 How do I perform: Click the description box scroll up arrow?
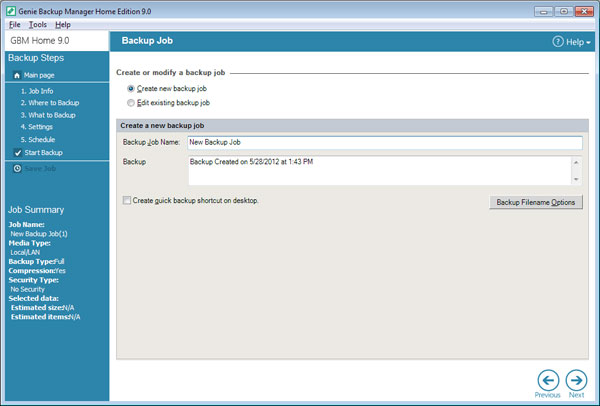pyautogui.click(x=576, y=163)
